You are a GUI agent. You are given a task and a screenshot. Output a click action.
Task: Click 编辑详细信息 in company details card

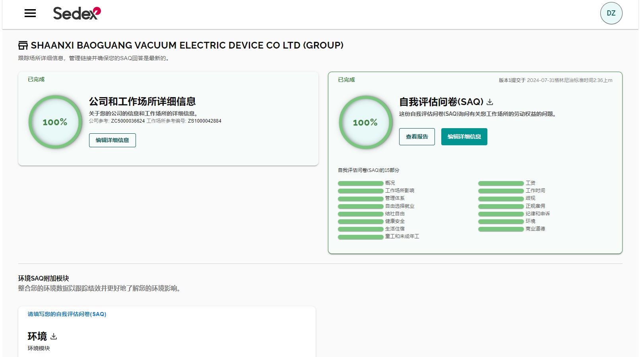(112, 140)
